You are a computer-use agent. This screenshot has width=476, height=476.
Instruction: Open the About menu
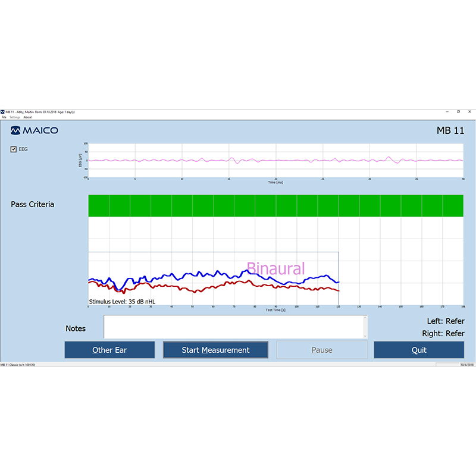(27, 117)
